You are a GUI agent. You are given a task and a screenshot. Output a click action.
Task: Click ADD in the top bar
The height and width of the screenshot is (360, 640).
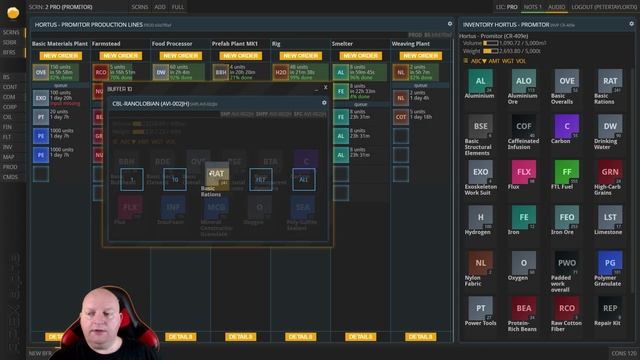[x=160, y=7]
